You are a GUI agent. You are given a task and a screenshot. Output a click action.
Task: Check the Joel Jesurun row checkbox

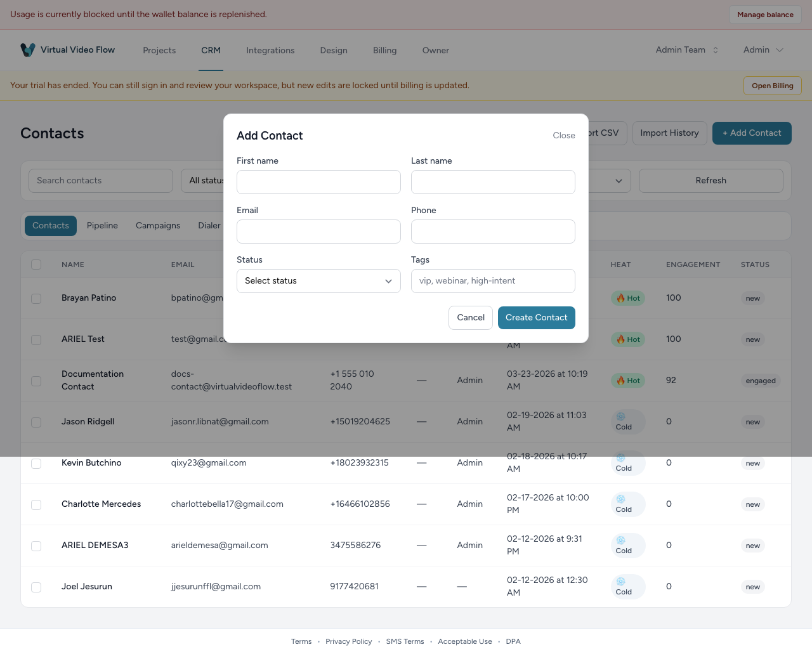click(x=36, y=587)
